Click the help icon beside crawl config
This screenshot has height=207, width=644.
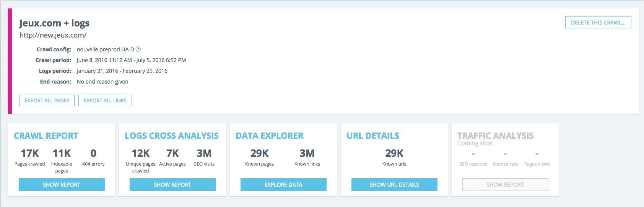pyautogui.click(x=138, y=49)
